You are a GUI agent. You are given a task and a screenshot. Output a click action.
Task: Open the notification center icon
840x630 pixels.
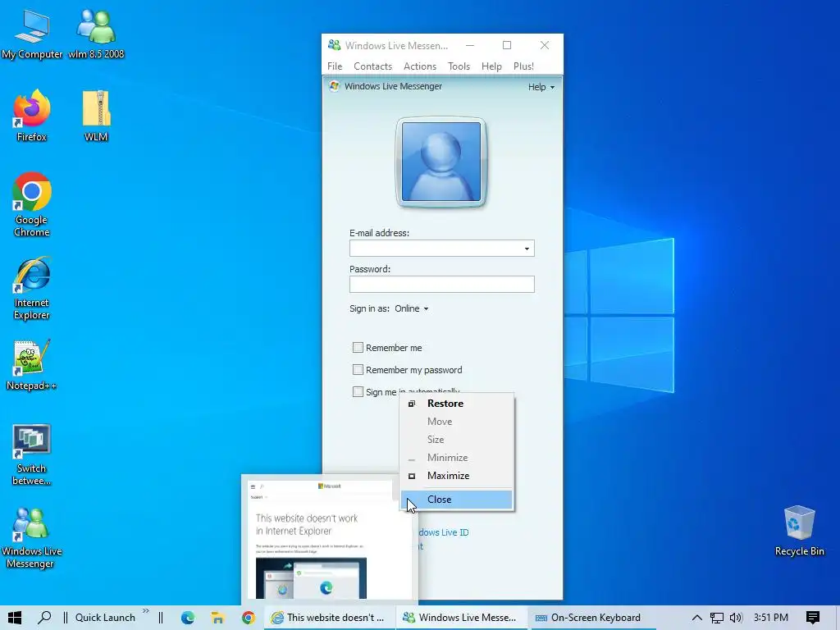pos(813,618)
